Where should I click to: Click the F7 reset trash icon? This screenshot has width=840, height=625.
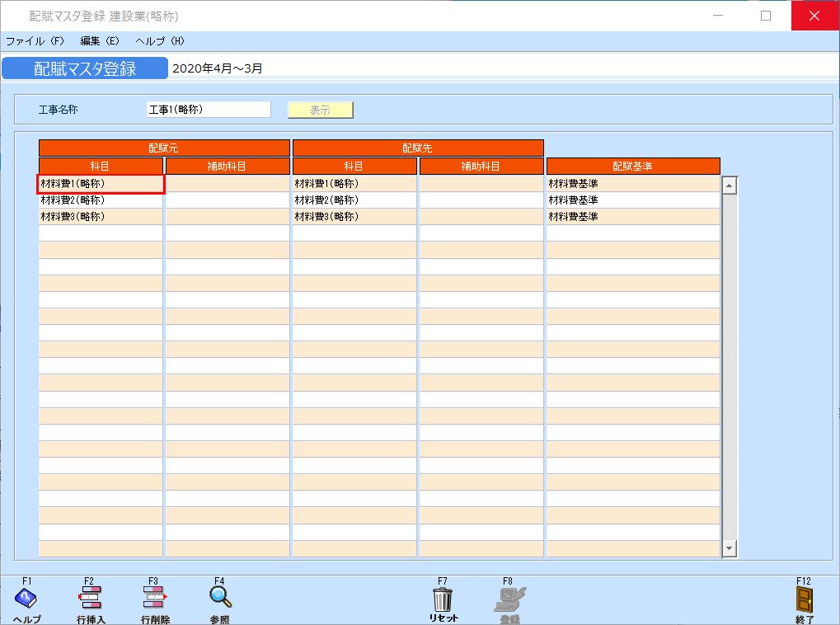click(443, 598)
